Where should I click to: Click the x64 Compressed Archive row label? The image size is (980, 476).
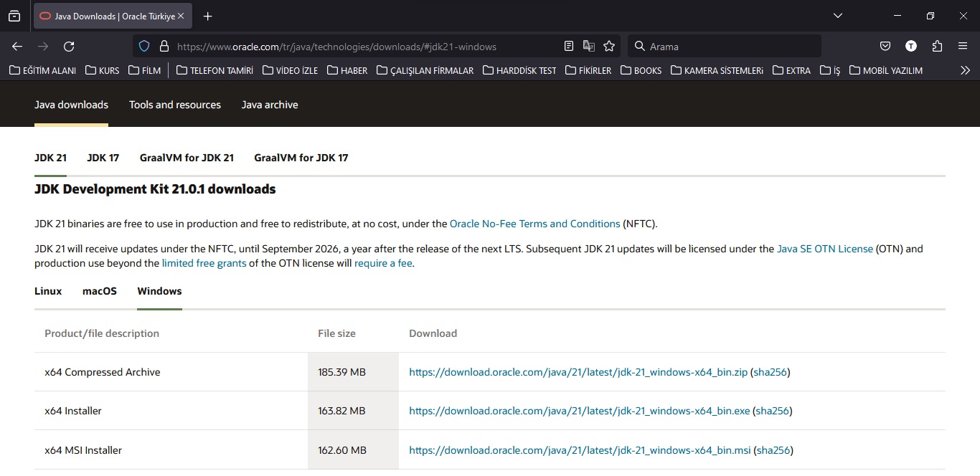tap(103, 372)
